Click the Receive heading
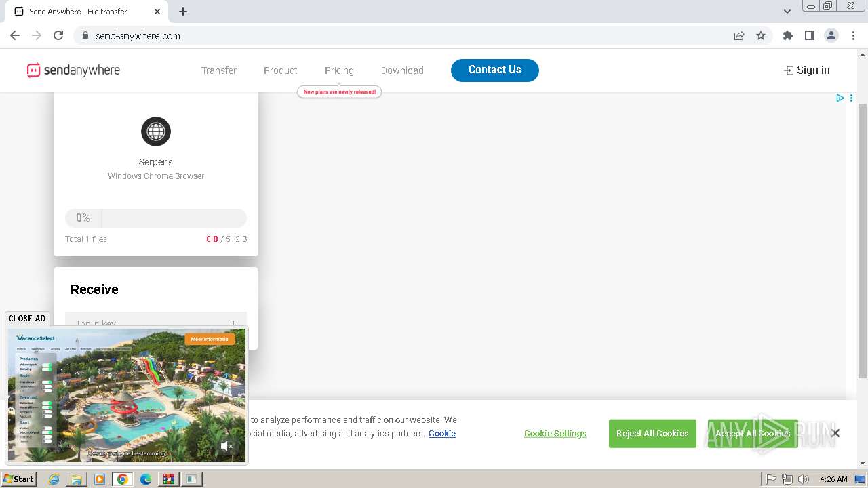This screenshot has width=868, height=488. pyautogui.click(x=94, y=289)
